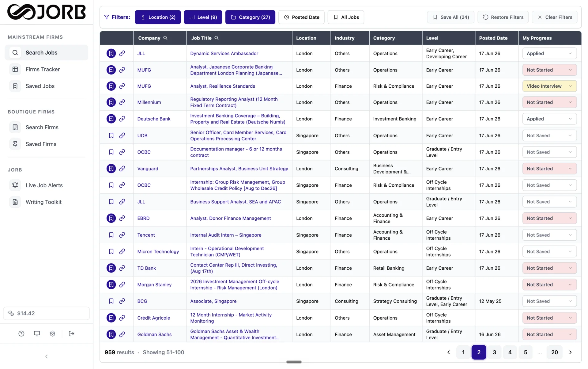Viewport: 588px width, 369px height.
Task: Toggle saved bookmark for JLL Dynamic Services Ambassador
Action: pyautogui.click(x=111, y=53)
